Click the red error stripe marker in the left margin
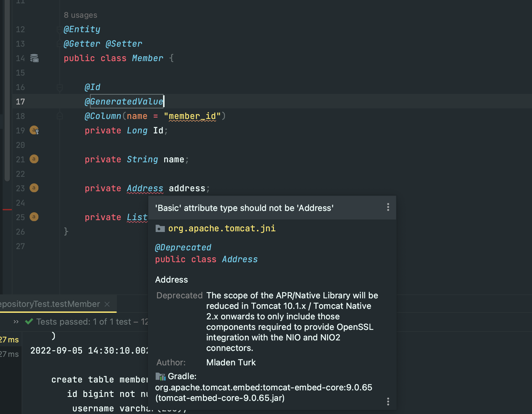The height and width of the screenshot is (414, 532). (x=7, y=209)
